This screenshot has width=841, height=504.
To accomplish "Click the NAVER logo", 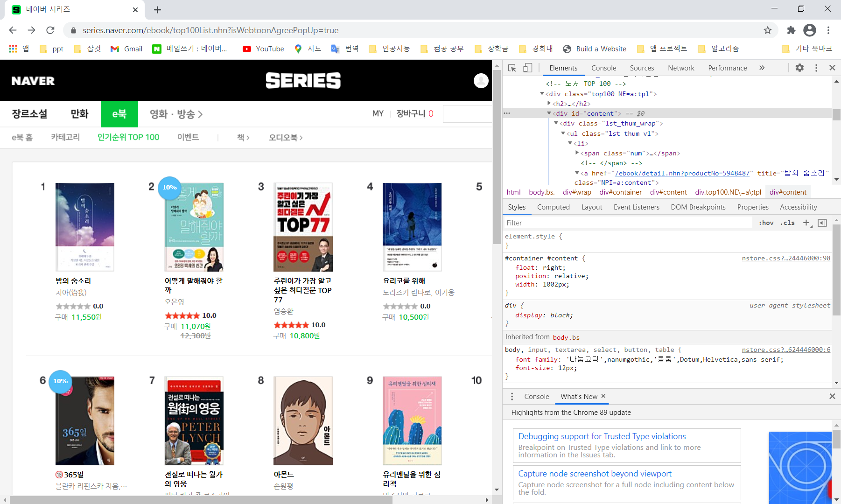I will coord(33,81).
